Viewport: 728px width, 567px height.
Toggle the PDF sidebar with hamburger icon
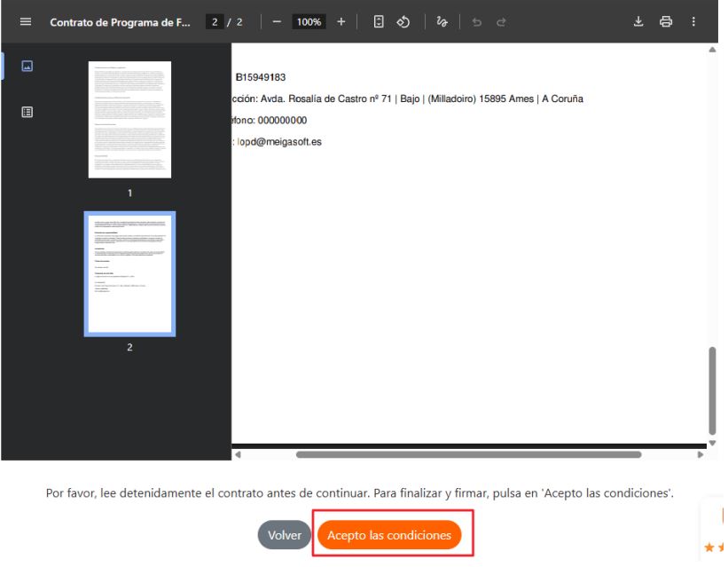[x=25, y=21]
